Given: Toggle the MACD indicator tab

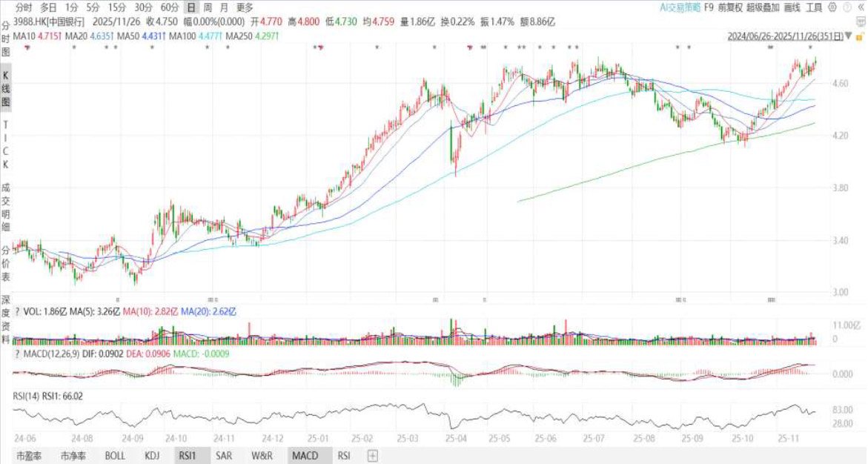Looking at the screenshot, I should [x=305, y=456].
